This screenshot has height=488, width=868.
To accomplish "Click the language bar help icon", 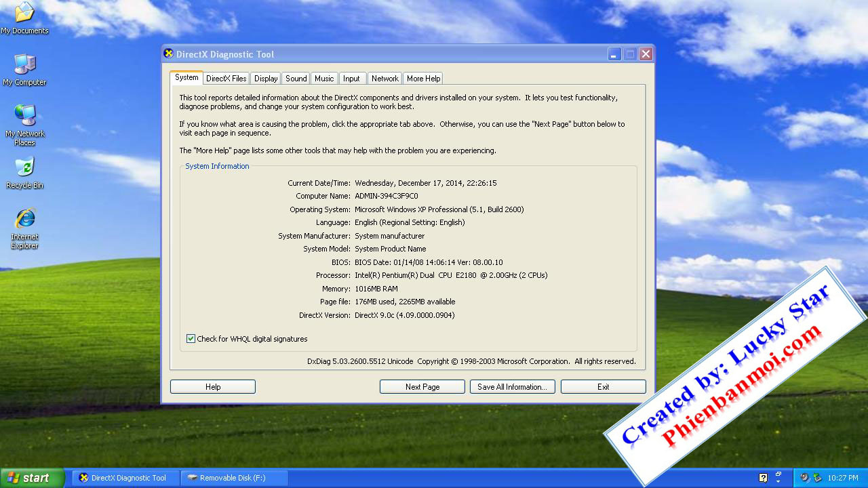I will 763,478.
